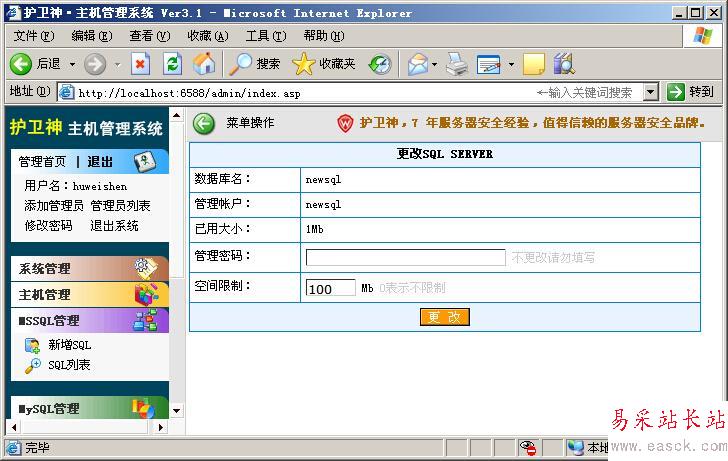Open the 管理员列表 link
The height and width of the screenshot is (461, 728).
tap(120, 205)
